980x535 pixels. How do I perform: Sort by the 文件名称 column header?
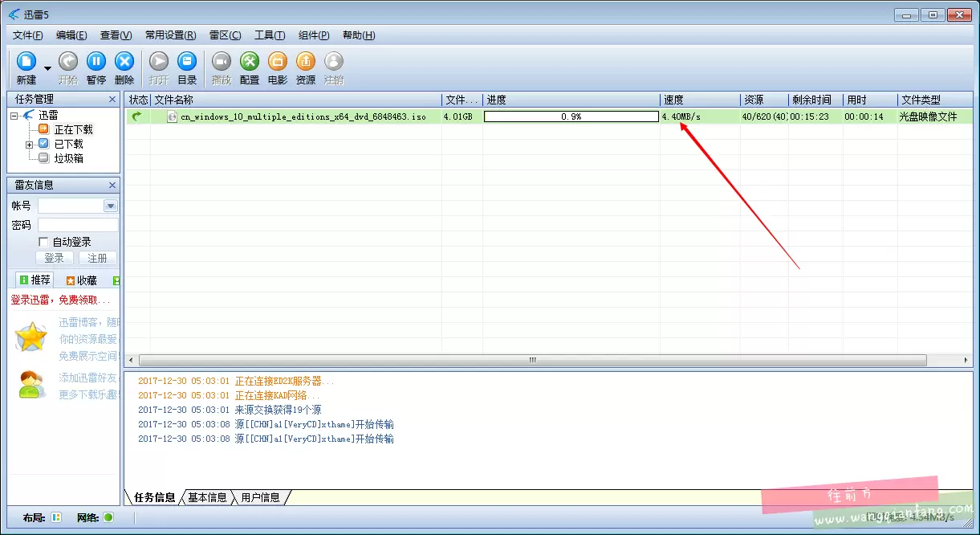[x=296, y=100]
